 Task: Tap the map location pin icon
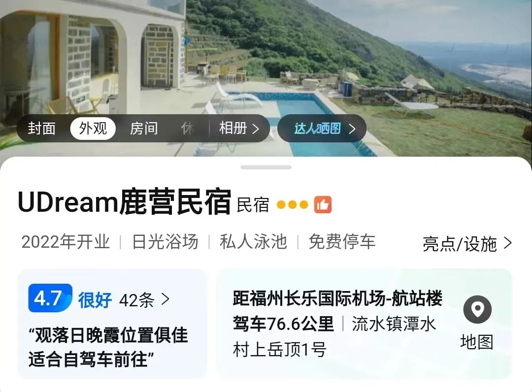tap(477, 309)
